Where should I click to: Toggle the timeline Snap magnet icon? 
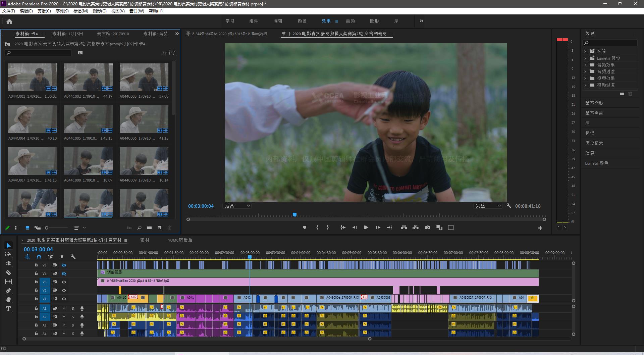(39, 257)
